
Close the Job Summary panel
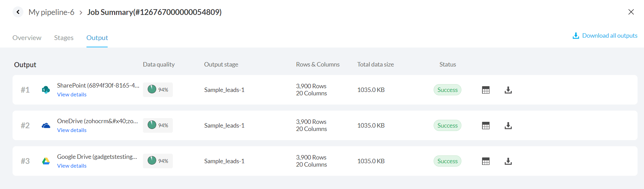coord(631,12)
